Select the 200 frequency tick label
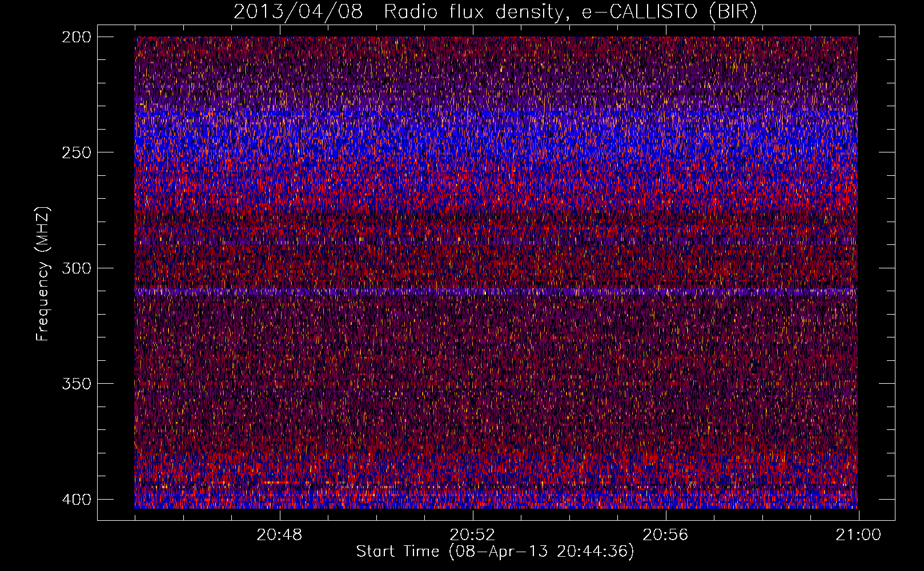This screenshot has height=571, width=924. point(76,37)
